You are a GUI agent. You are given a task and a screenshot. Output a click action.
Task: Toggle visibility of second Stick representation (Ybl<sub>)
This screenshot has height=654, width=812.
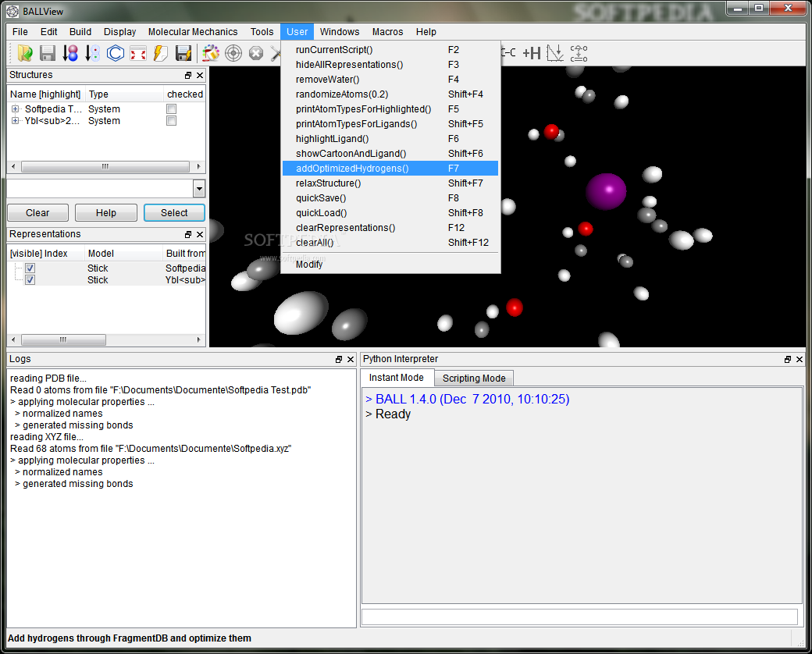click(30, 280)
